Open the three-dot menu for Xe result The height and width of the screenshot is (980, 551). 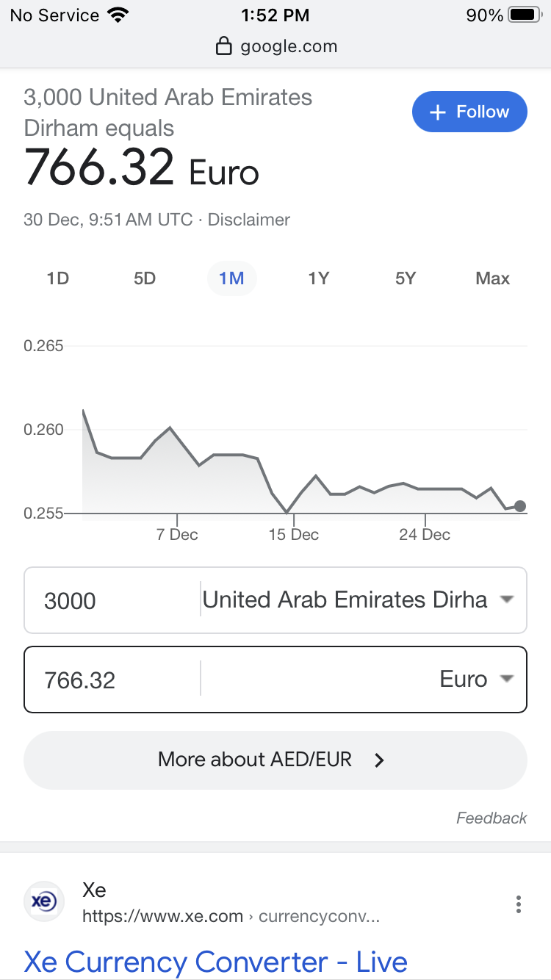pos(519,904)
